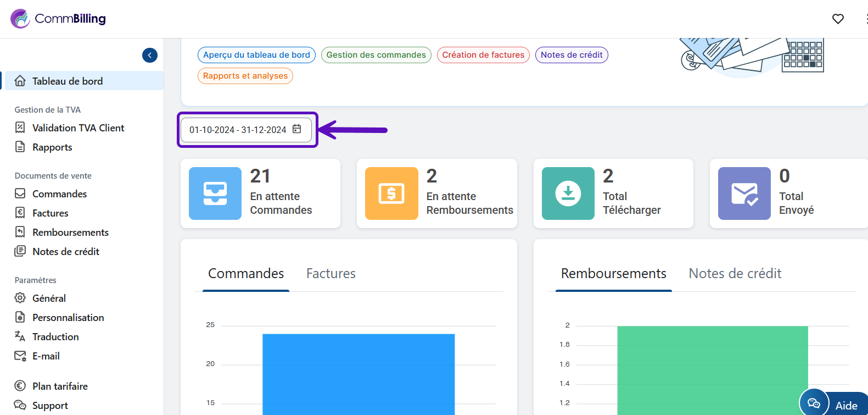Image resolution: width=868 pixels, height=415 pixels.
Task: Collapse the sidebar with the chevron button
Action: click(x=150, y=55)
